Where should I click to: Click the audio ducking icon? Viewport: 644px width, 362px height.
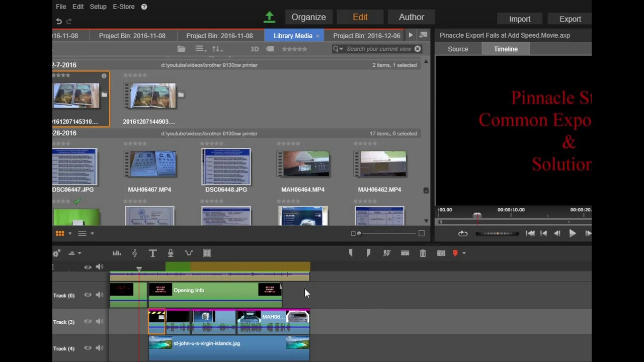pos(189,253)
